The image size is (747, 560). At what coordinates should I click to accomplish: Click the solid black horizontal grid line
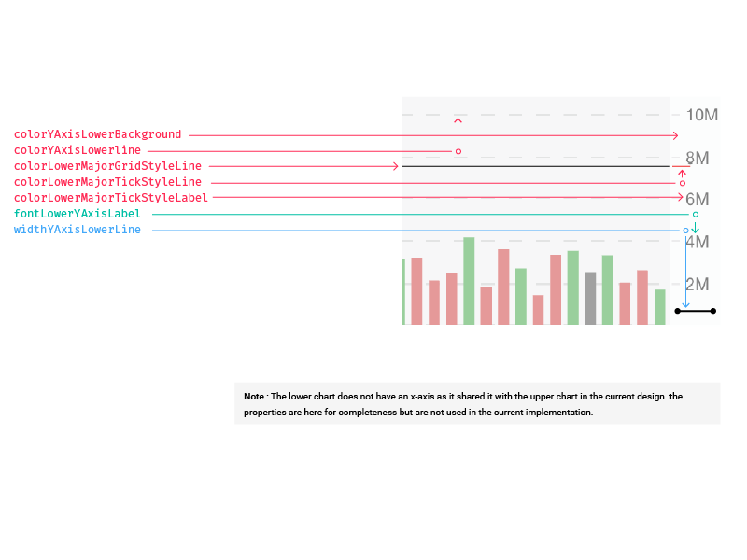536,166
